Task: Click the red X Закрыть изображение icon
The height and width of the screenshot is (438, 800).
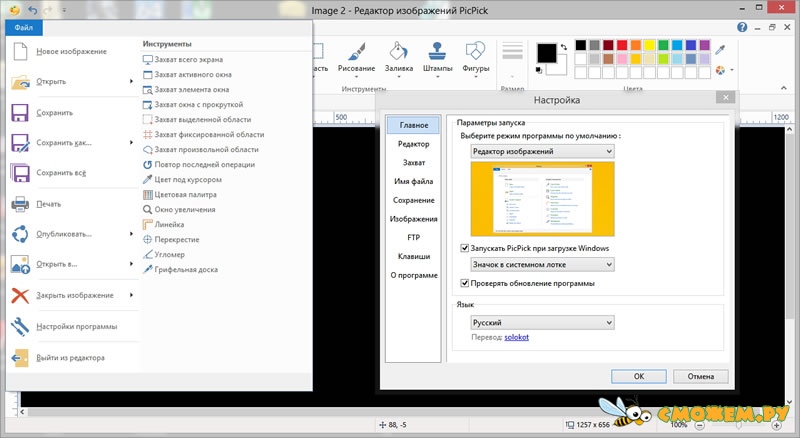Action: tap(20, 295)
